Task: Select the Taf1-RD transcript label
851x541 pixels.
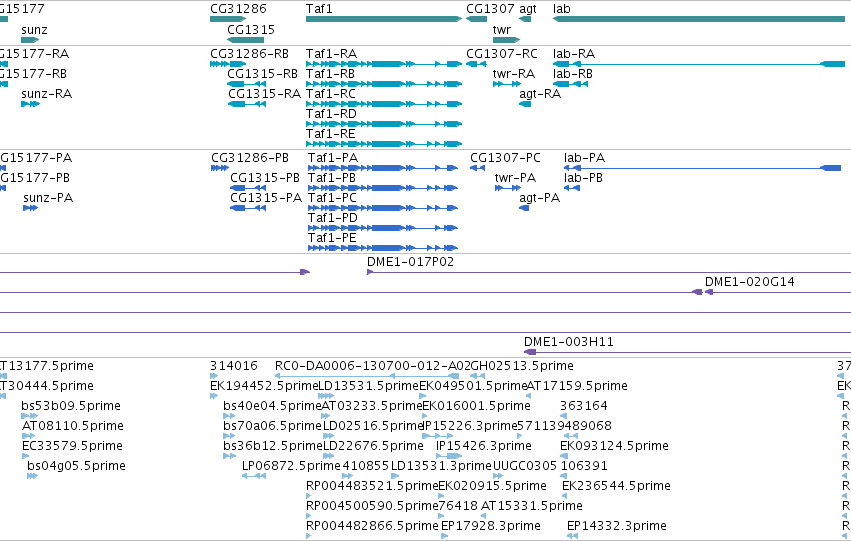Action: tap(332, 114)
